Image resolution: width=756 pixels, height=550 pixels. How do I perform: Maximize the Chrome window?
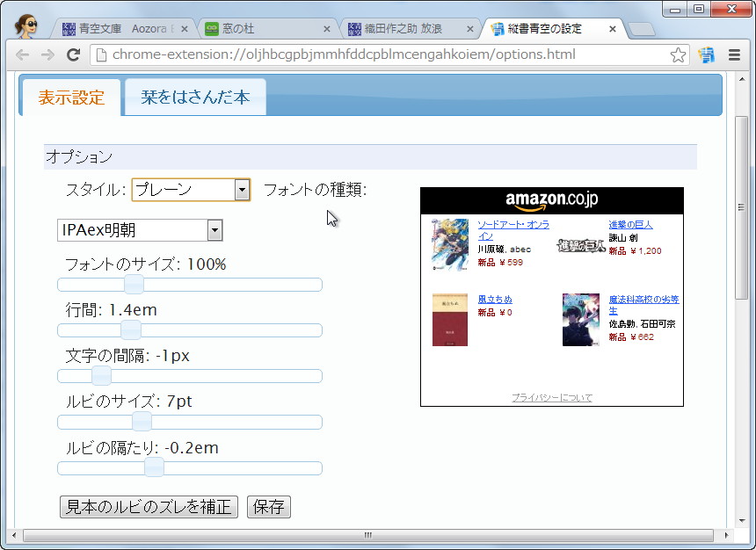click(699, 9)
